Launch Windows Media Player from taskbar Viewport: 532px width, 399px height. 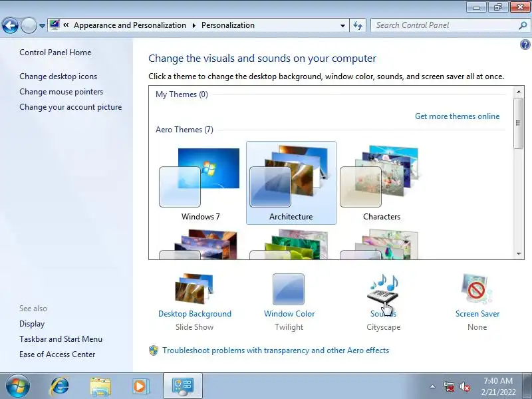pyautogui.click(x=140, y=386)
